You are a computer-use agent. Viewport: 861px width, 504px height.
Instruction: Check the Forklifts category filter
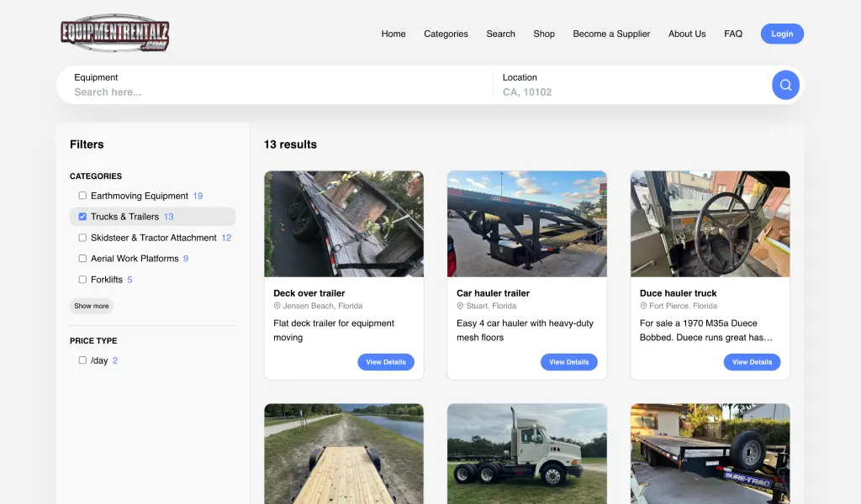pos(82,279)
